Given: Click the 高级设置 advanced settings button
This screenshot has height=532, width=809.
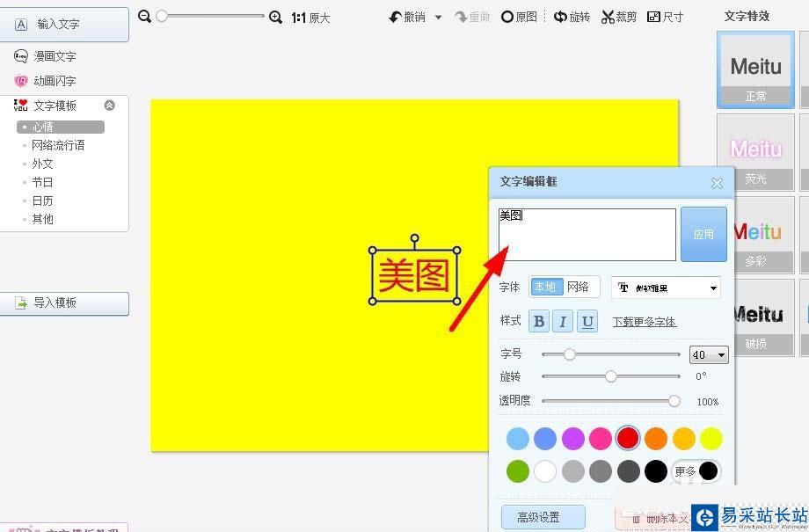Looking at the screenshot, I should [x=543, y=517].
